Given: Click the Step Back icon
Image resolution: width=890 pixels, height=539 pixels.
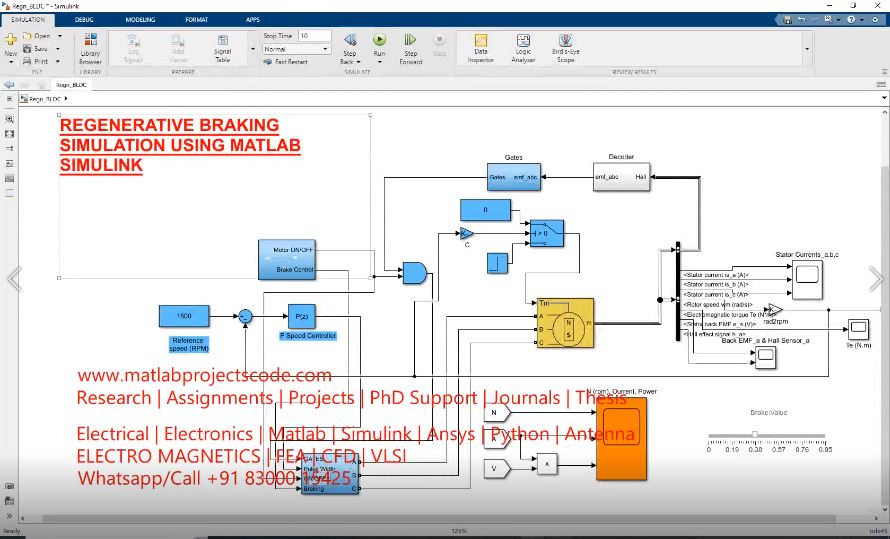Looking at the screenshot, I should click(350, 40).
